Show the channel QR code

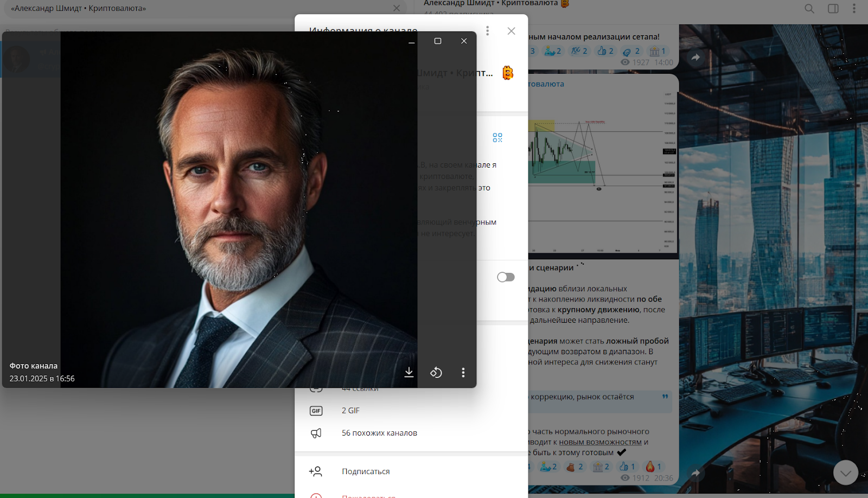click(497, 138)
